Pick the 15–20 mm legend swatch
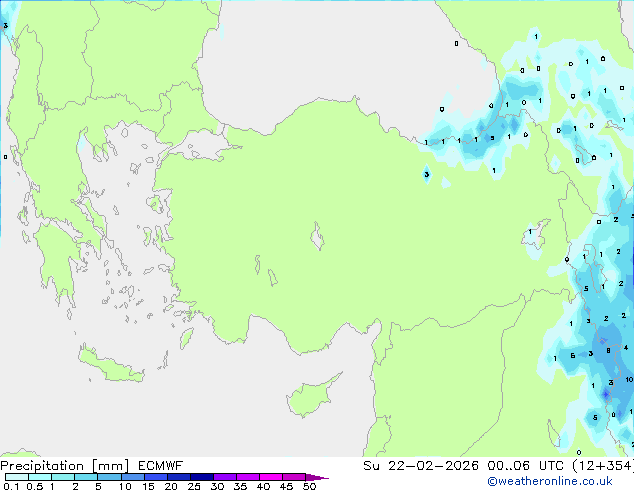This screenshot has height=490, width=634. tap(155, 477)
